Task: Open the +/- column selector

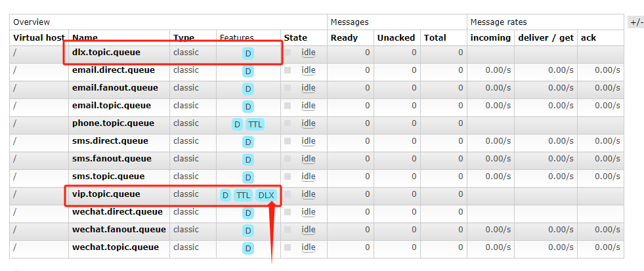Action: click(635, 22)
